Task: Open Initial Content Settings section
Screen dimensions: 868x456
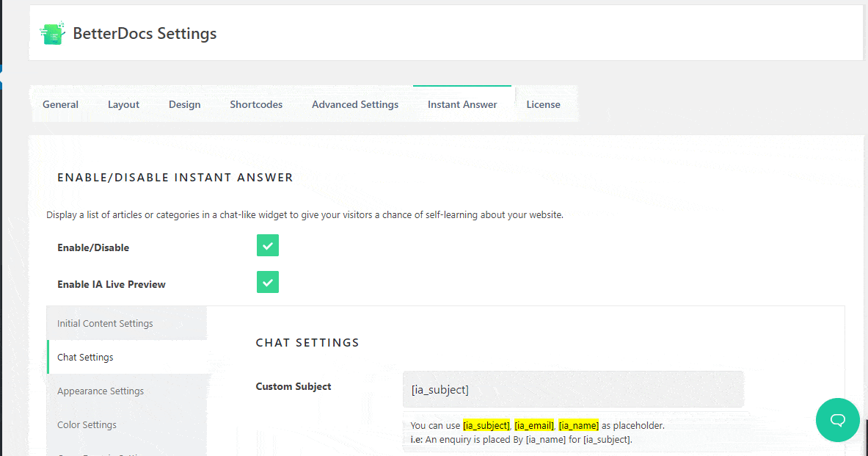Action: pyautogui.click(x=105, y=323)
